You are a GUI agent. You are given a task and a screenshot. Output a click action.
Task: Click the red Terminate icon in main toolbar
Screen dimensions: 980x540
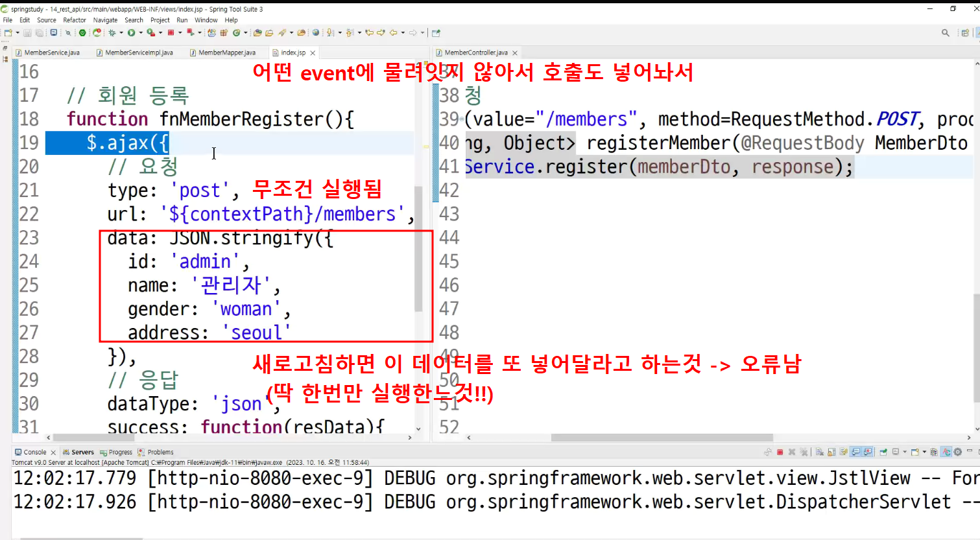point(171,32)
